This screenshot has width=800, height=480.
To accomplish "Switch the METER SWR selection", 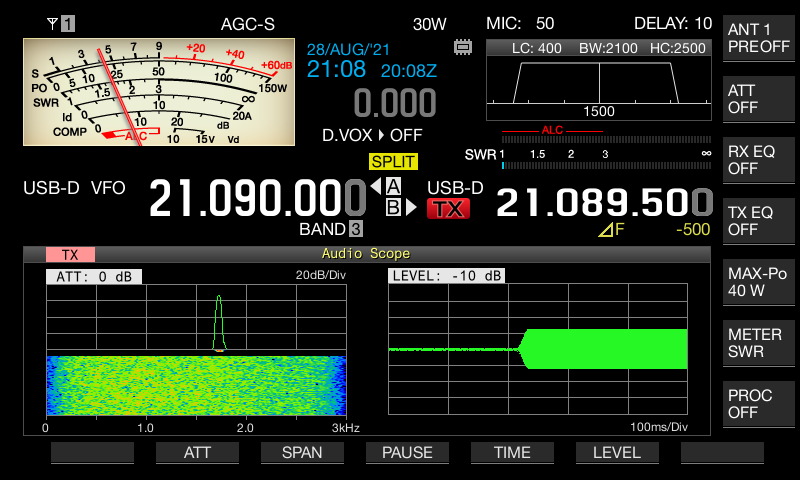I will pos(759,343).
